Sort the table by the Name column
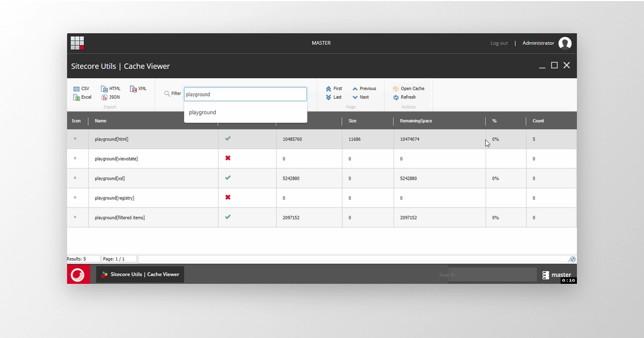Screen dimensions: 644x338 coord(100,121)
